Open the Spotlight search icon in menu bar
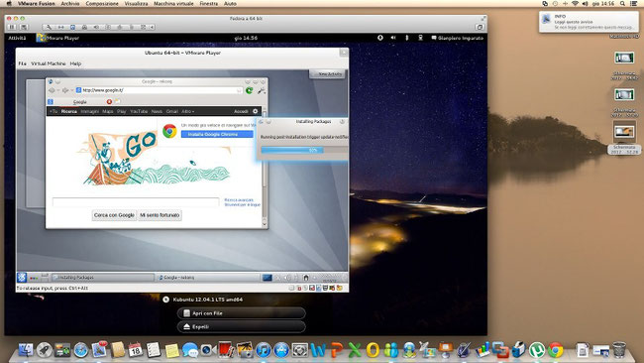The image size is (644, 363). 622,3
